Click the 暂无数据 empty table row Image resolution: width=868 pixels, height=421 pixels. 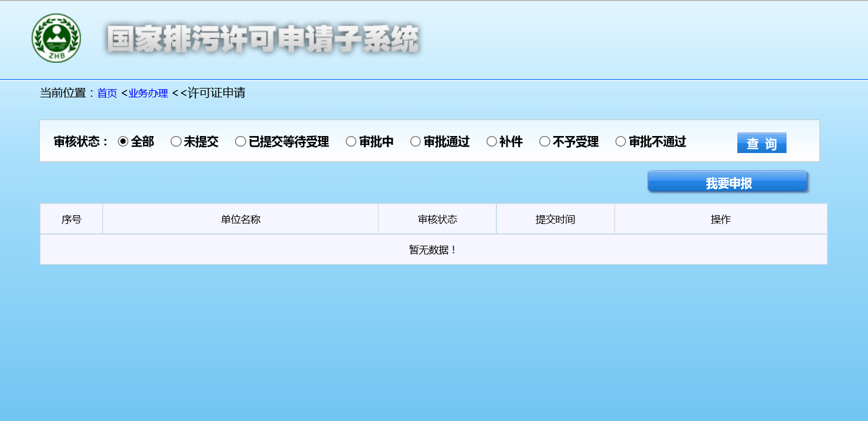(x=433, y=250)
